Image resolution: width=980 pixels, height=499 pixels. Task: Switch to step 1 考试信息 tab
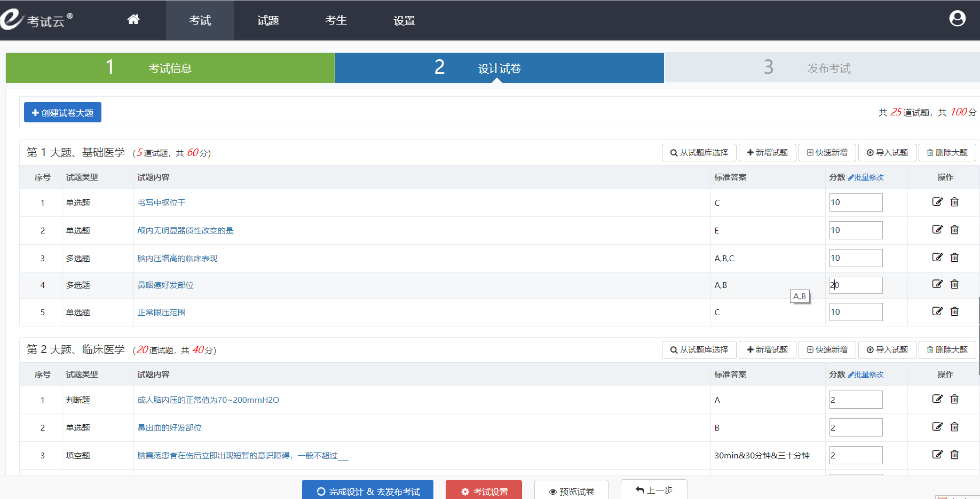(x=170, y=68)
